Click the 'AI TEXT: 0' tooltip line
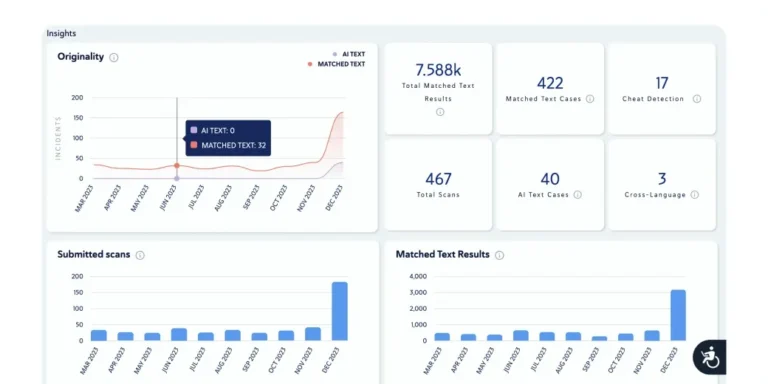 pyautogui.click(x=213, y=130)
